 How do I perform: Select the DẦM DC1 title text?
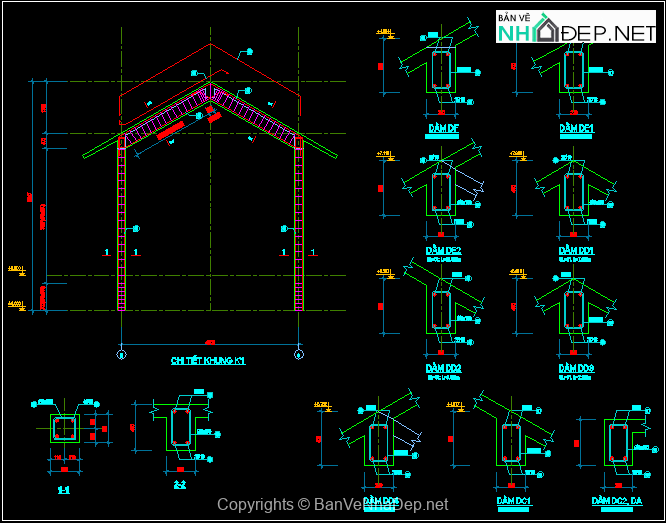[x=512, y=500]
